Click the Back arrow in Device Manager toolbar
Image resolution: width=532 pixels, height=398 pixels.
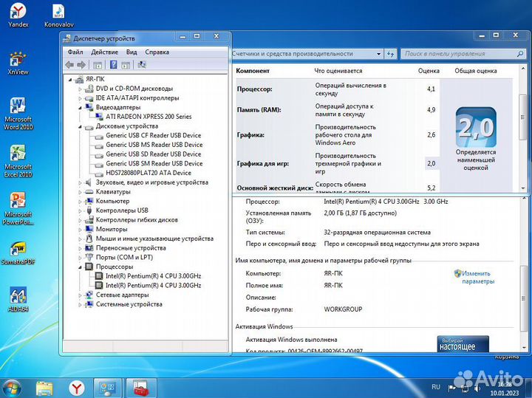pos(69,64)
